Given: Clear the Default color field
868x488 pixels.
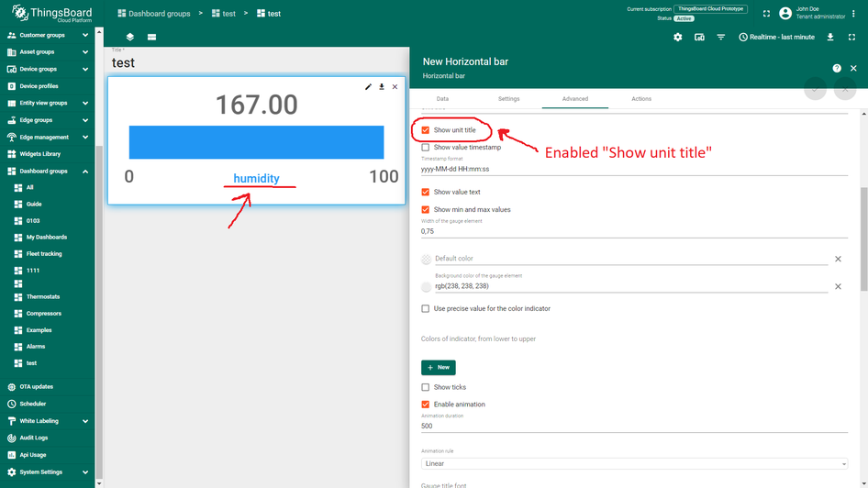Looking at the screenshot, I should click(838, 259).
